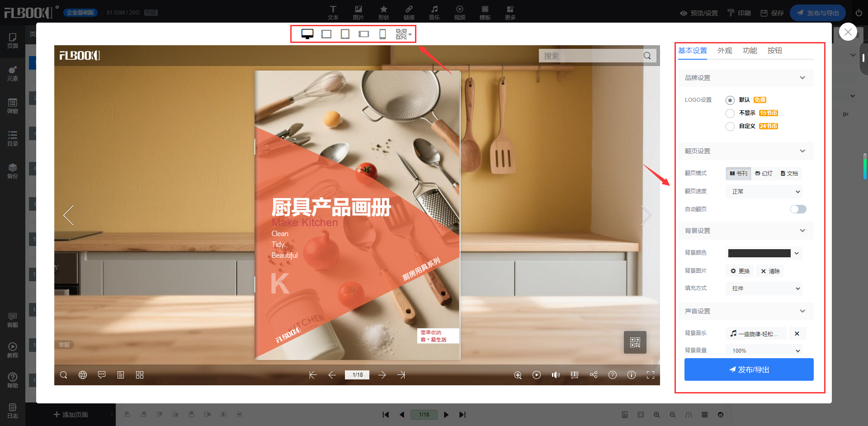Click the blue 发布/导出 button
The height and width of the screenshot is (426, 868).
tap(749, 369)
